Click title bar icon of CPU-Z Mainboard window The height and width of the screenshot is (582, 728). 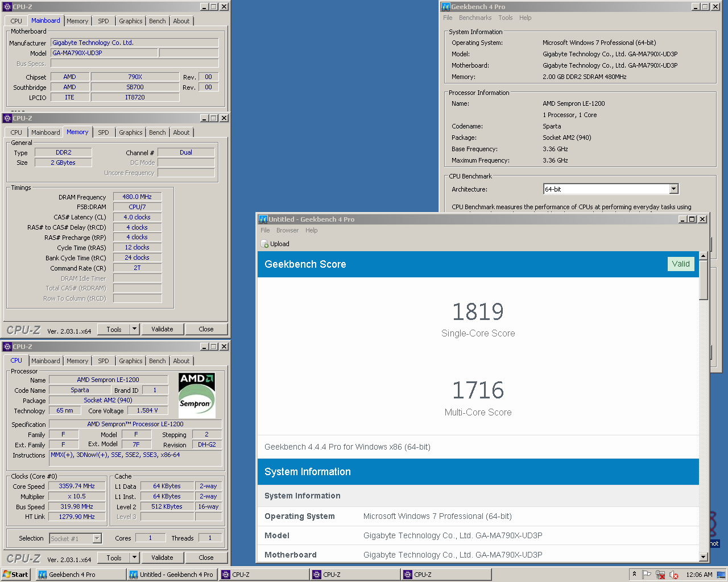coord(7,7)
